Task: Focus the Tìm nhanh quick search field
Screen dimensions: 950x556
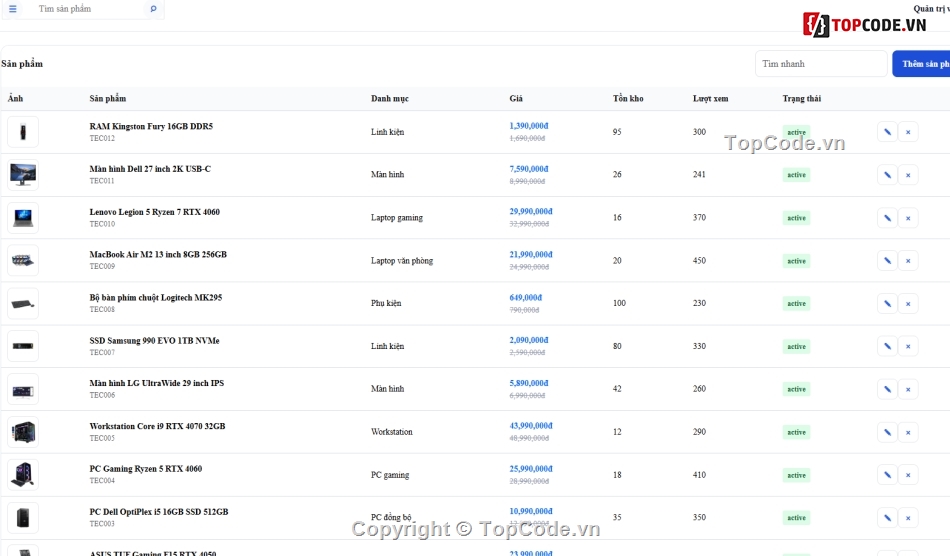Action: click(821, 64)
